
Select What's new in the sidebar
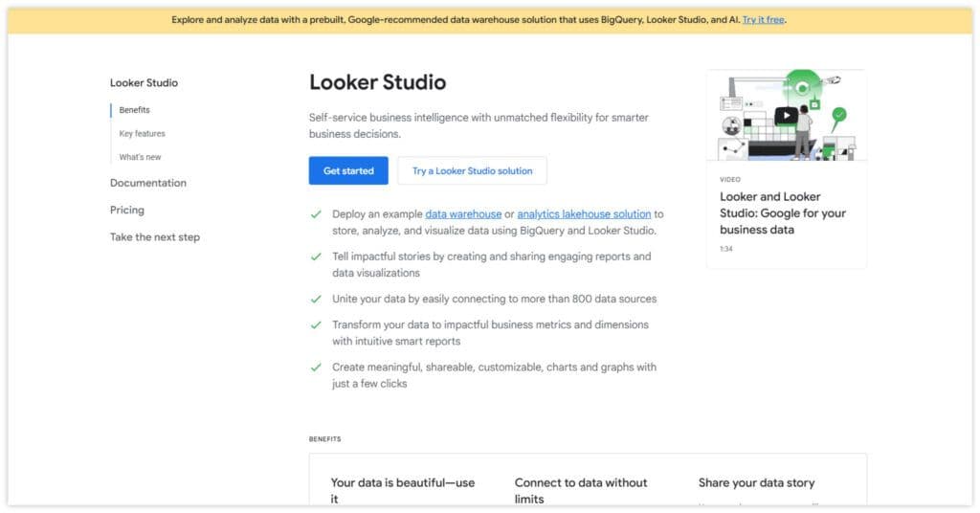[x=140, y=158]
